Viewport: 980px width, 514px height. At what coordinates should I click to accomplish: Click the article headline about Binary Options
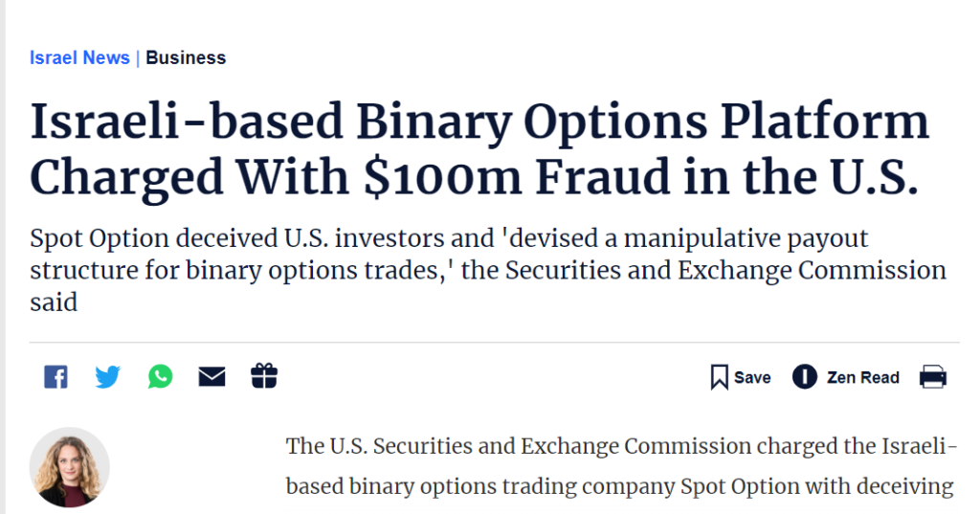(x=479, y=148)
